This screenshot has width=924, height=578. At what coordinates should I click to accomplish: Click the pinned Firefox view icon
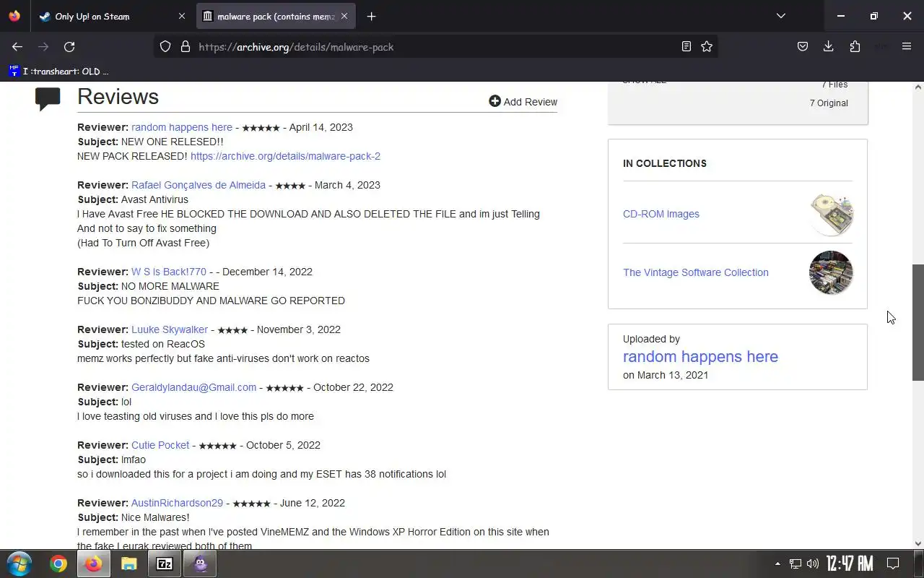(x=14, y=16)
